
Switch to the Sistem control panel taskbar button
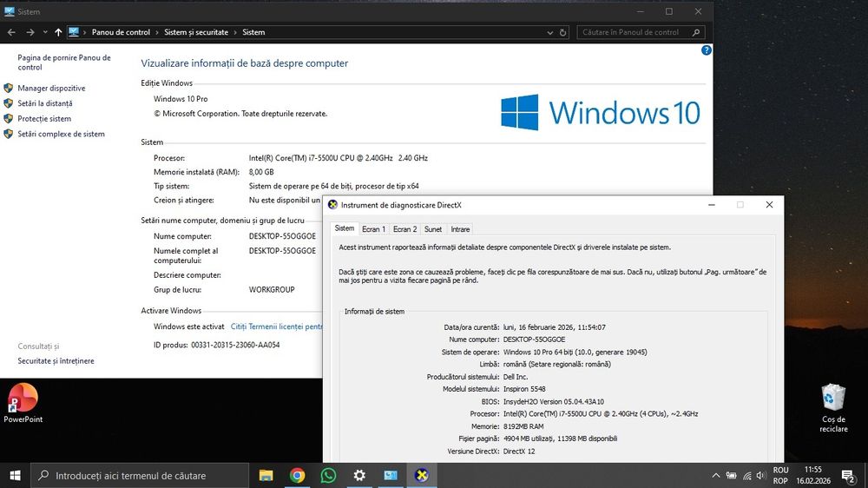pos(391,475)
